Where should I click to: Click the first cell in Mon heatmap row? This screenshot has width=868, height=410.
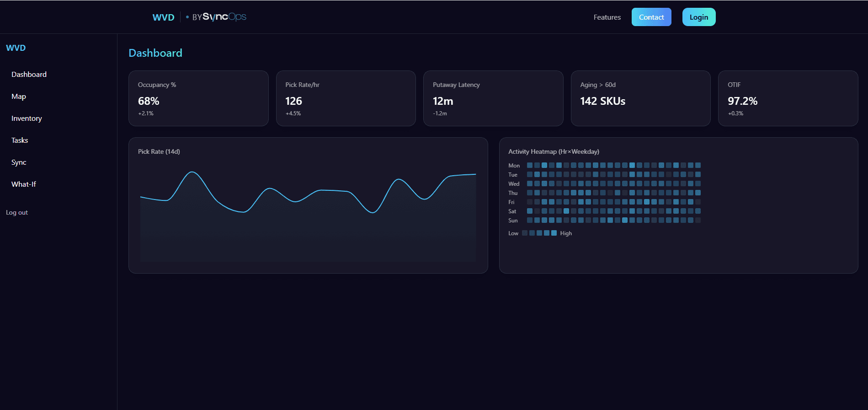click(530, 165)
